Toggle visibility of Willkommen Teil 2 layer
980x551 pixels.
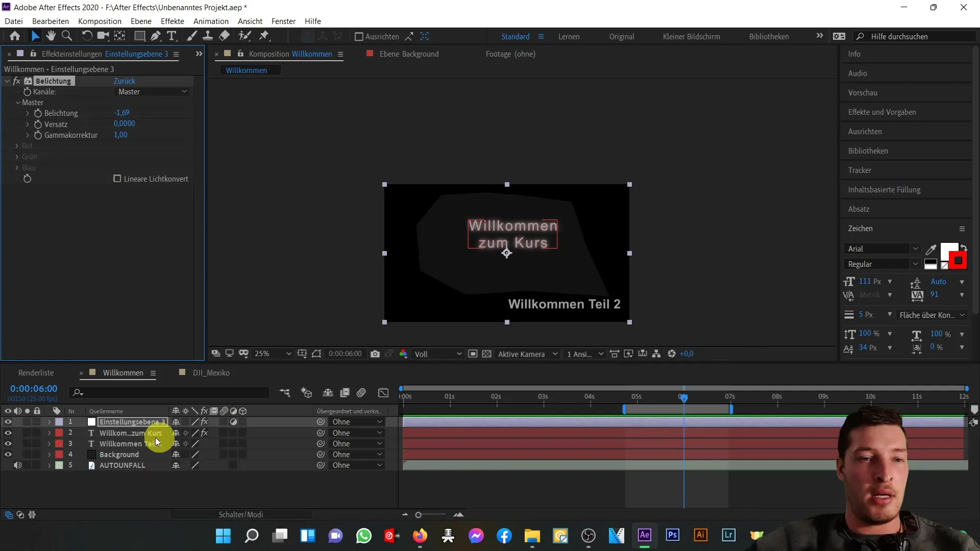[x=8, y=443]
